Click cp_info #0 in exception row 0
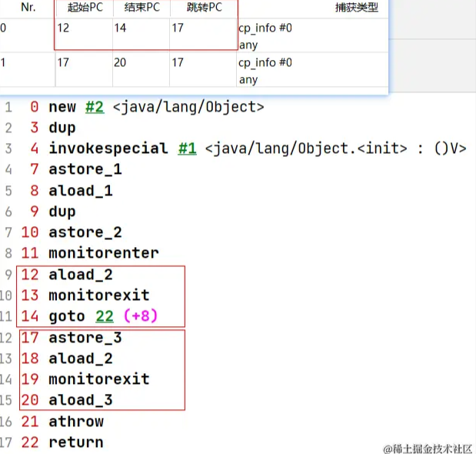 [265, 28]
